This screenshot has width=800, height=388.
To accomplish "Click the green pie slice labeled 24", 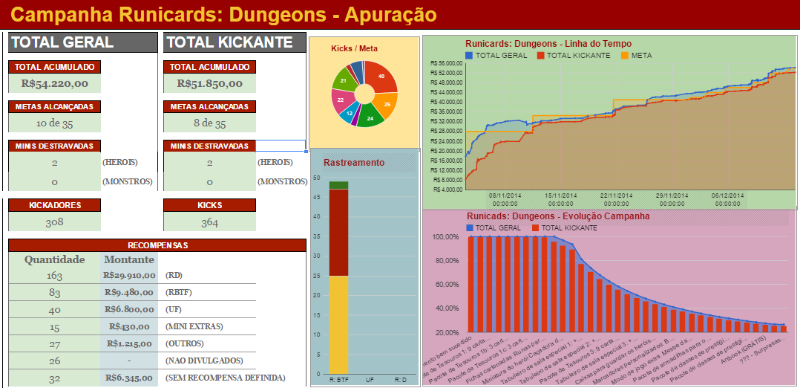I will point(369,118).
